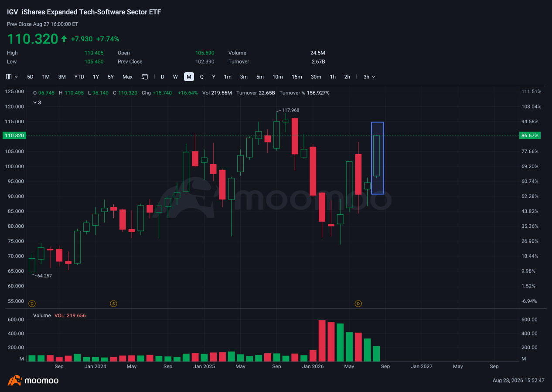Click the VOL: 219.656 value
This screenshot has height=392, width=552.
click(70, 315)
